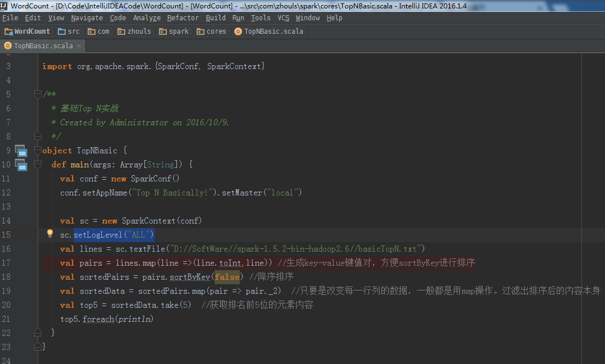The image size is (605, 364).
Task: Click the sortByKey method call
Action: pos(190,277)
